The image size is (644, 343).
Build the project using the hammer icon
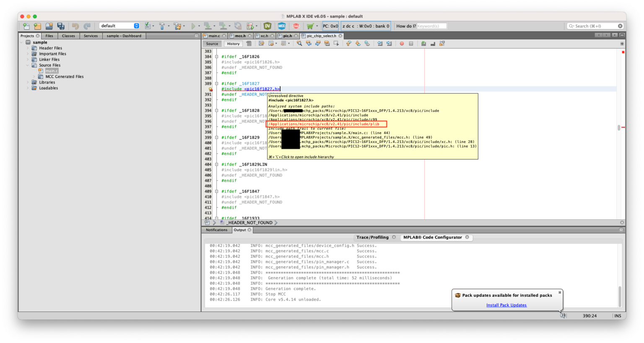coord(162,26)
